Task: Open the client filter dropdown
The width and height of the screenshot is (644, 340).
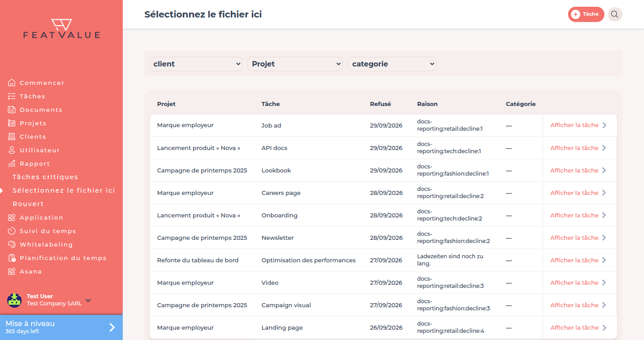Action: point(196,64)
